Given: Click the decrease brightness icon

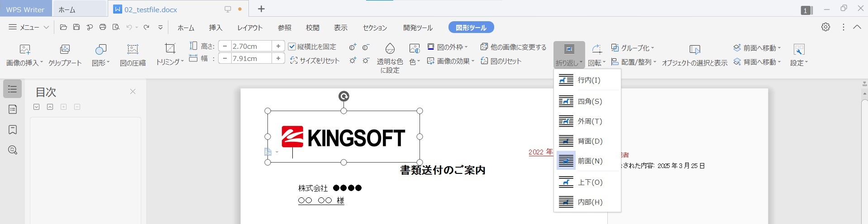Looking at the screenshot, I should tap(366, 60).
